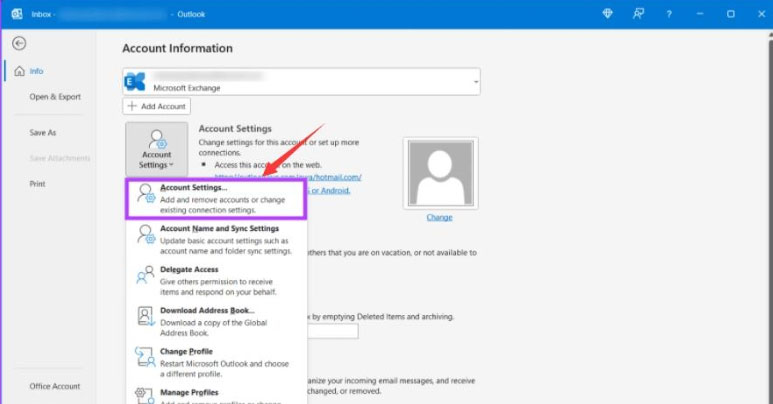Click the Delegate Access people icon

click(145, 275)
